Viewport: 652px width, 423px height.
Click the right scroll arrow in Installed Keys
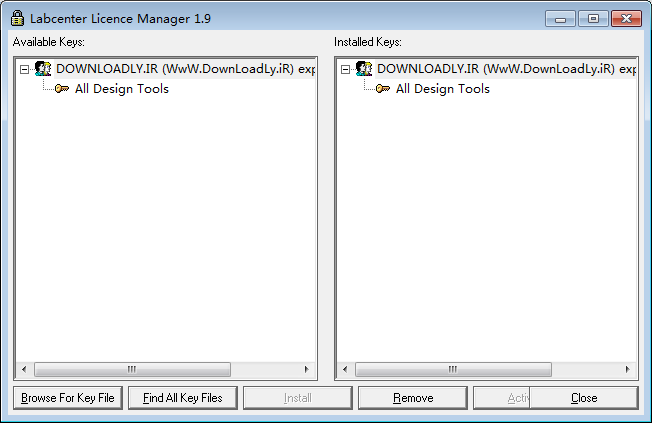pyautogui.click(x=628, y=369)
